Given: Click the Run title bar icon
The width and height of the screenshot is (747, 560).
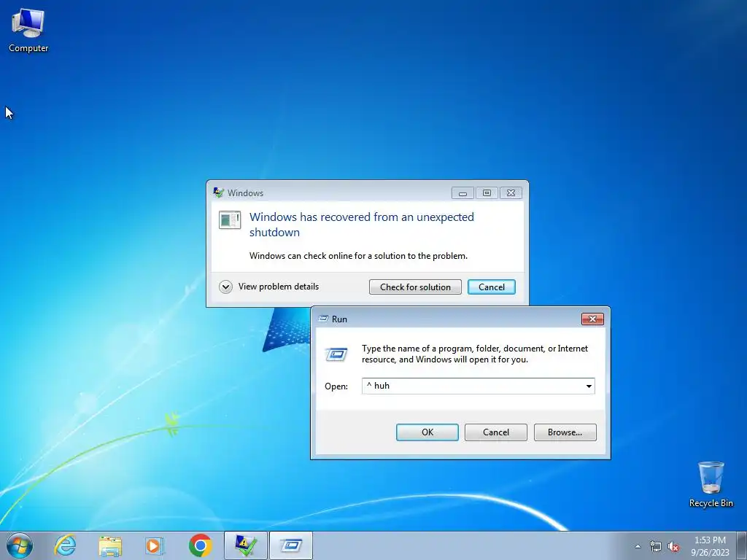Looking at the screenshot, I should [323, 319].
